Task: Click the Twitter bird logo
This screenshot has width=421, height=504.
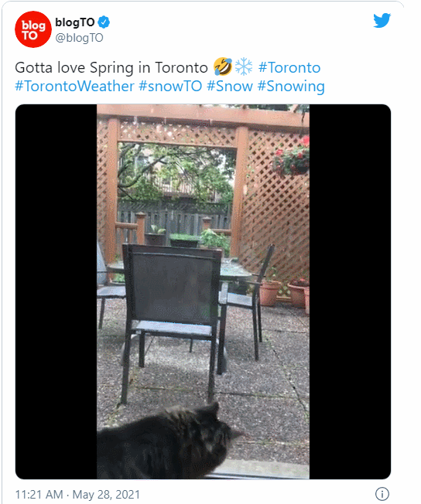Action: pyautogui.click(x=382, y=21)
